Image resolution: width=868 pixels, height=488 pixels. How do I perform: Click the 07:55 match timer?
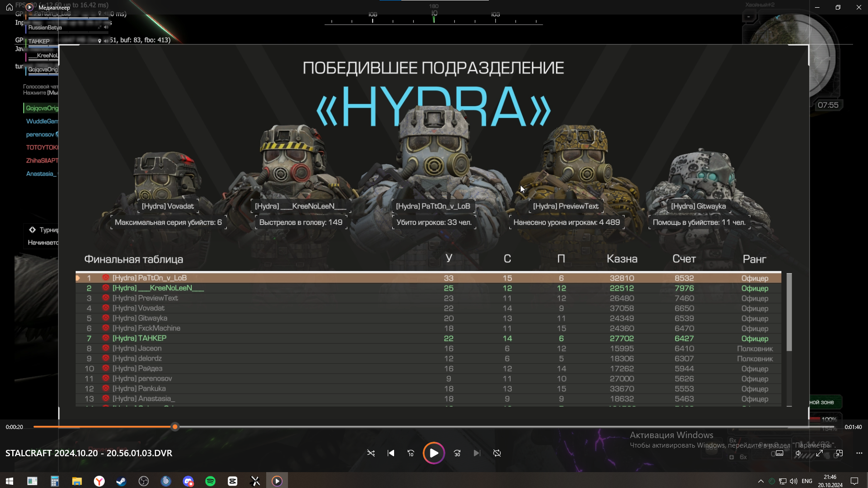(x=828, y=105)
